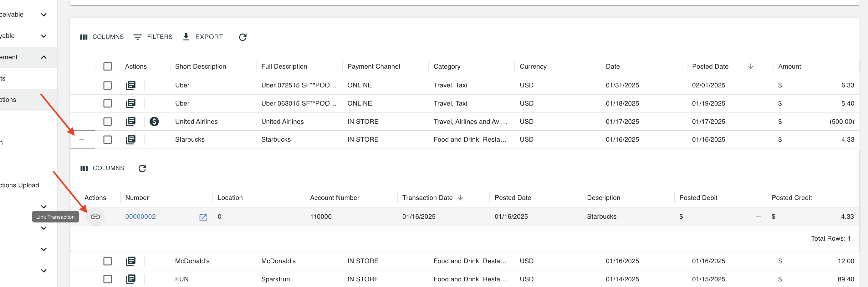The image size is (868, 287).
Task: Click document icon in FUN SparkFun row
Action: pyautogui.click(x=131, y=279)
